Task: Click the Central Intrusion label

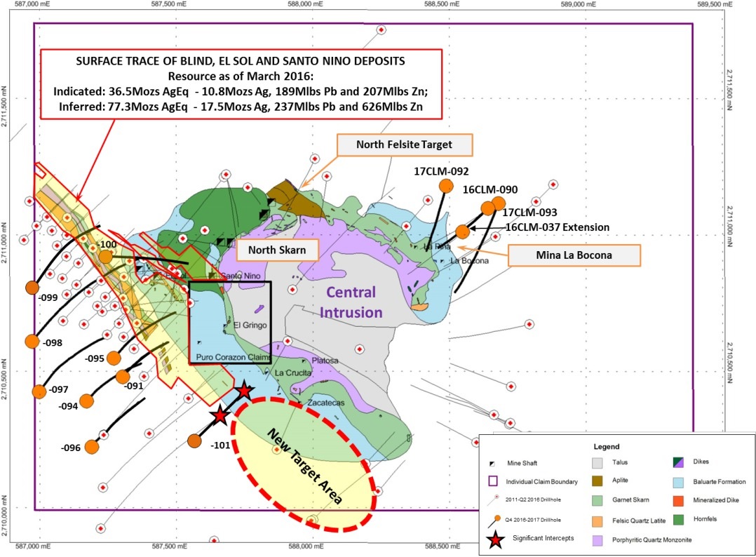Action: tap(351, 302)
